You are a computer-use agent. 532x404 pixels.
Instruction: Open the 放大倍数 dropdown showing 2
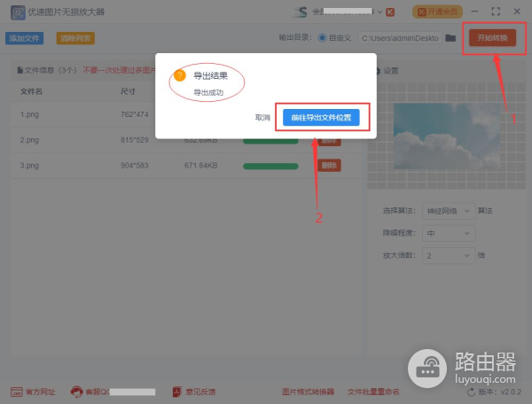449,255
